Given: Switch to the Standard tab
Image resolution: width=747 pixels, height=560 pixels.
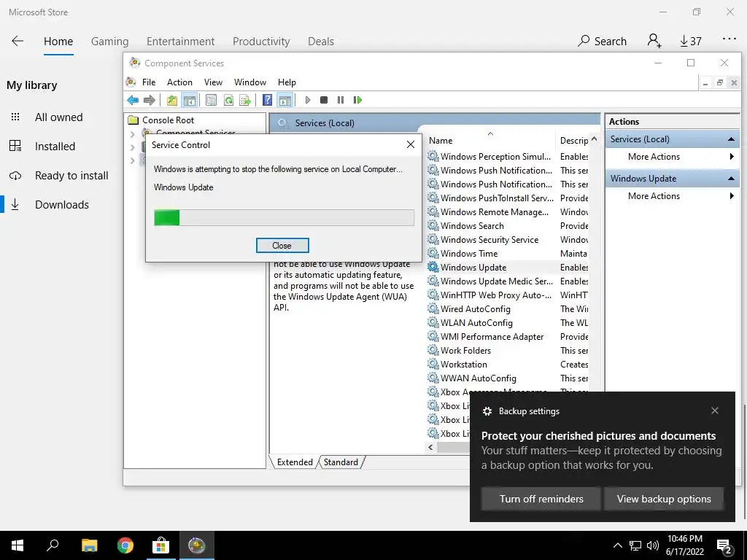Looking at the screenshot, I should coord(341,462).
